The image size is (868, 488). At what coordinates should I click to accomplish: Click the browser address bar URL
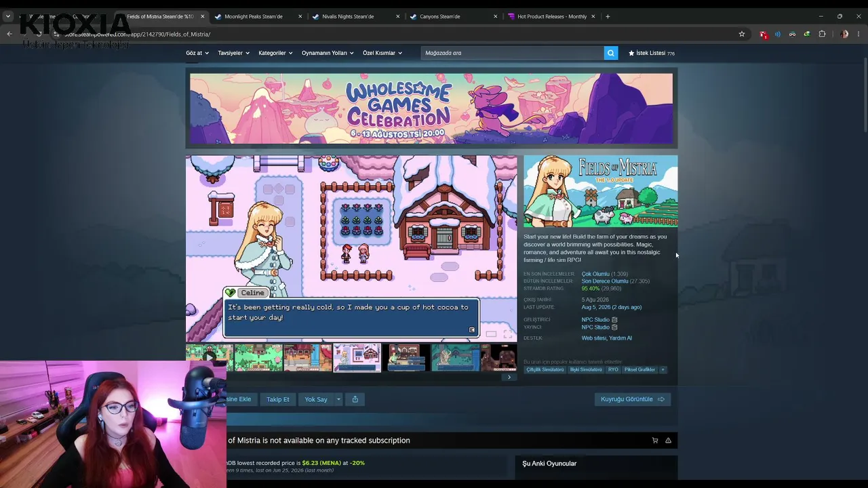pyautogui.click(x=138, y=34)
